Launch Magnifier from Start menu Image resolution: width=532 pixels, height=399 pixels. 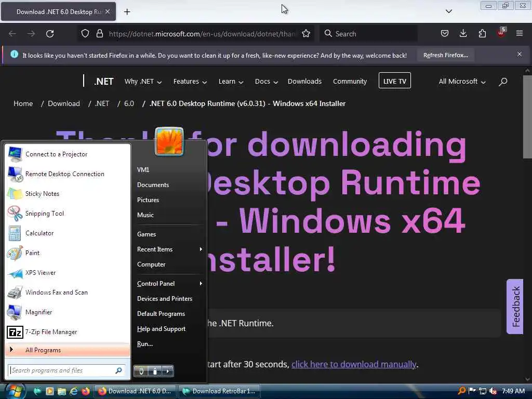click(68, 312)
